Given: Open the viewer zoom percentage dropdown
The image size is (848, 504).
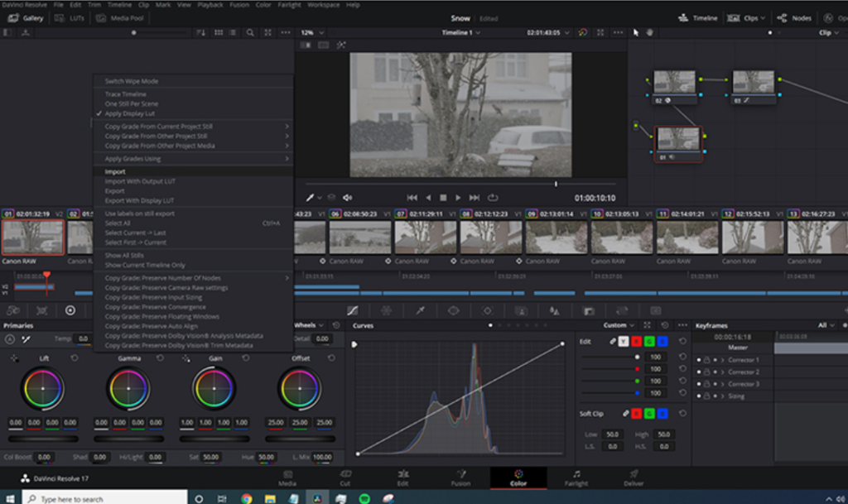Looking at the screenshot, I should (312, 32).
